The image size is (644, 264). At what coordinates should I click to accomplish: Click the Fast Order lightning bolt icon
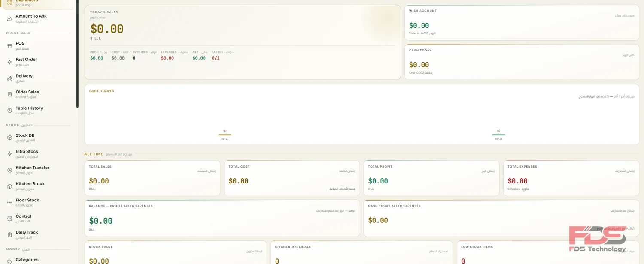10,62
